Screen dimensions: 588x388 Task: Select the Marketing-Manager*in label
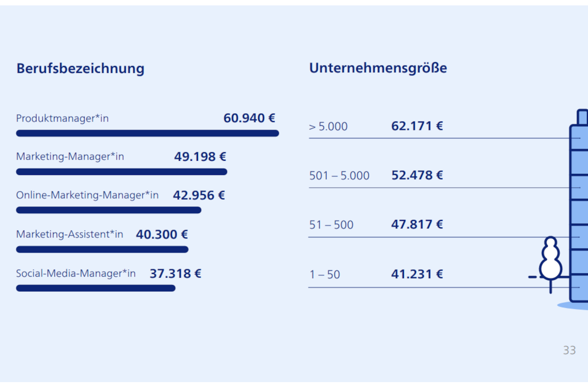tap(70, 157)
